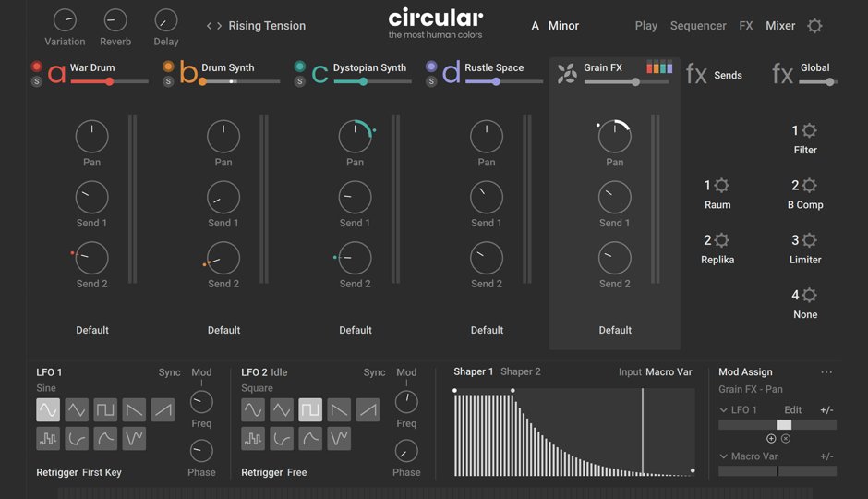
Task: Select LFO 2 random steps waveform icon
Action: (x=253, y=439)
